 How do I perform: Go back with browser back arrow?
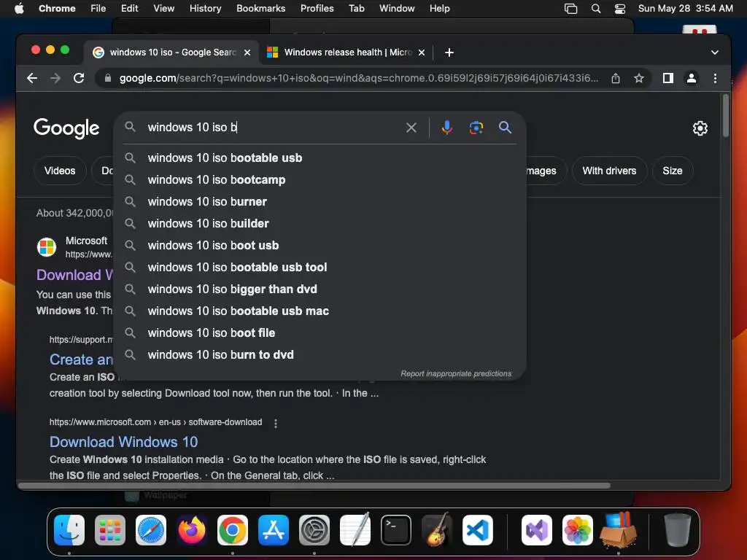[32, 78]
